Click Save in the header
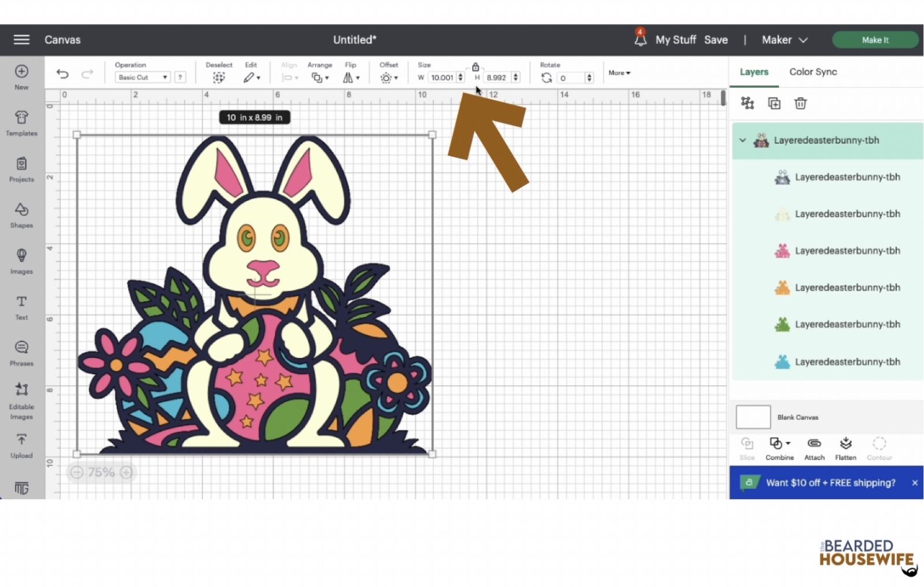924x587 pixels. tap(716, 40)
